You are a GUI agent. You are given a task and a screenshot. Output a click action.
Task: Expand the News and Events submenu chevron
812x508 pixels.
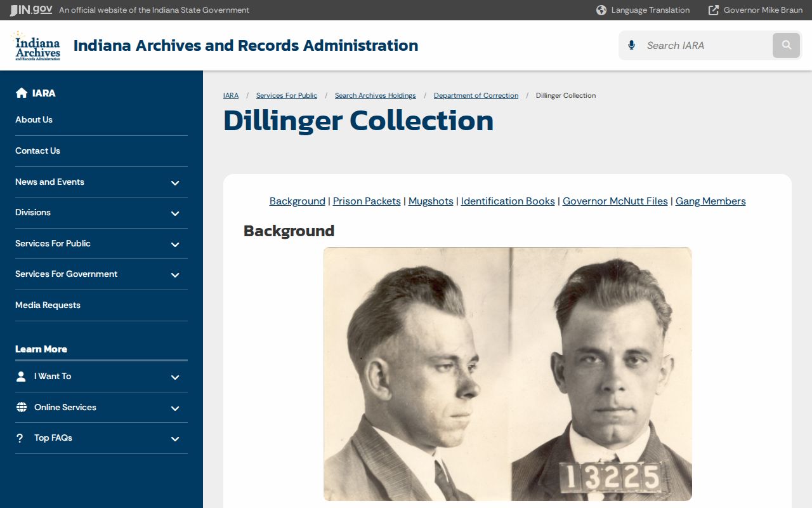coord(175,183)
